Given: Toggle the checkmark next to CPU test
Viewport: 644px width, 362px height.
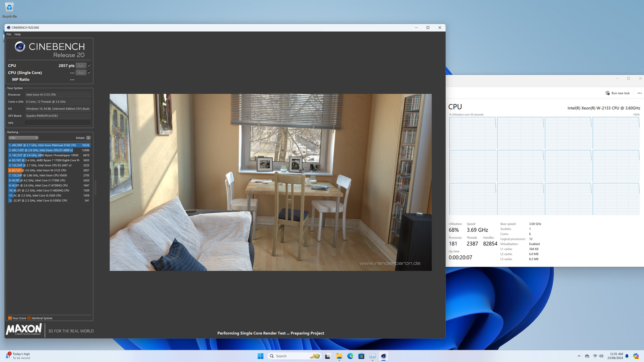Looking at the screenshot, I should pos(89,65).
